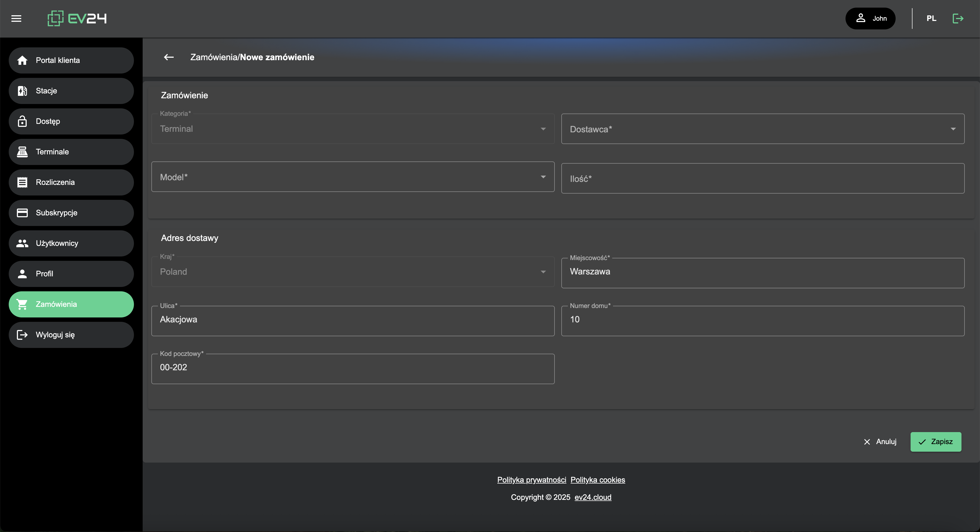Viewport: 980px width, 532px height.
Task: Go to Subskrypcje menu item
Action: (71, 213)
